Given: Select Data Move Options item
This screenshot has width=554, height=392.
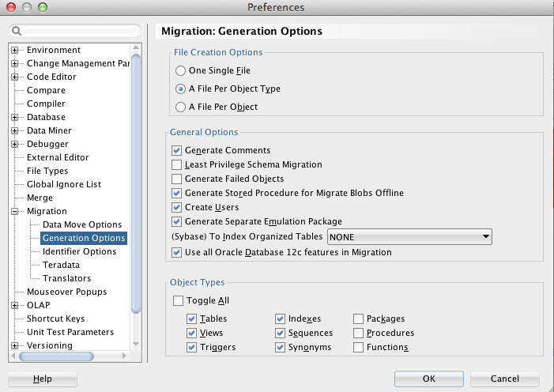Looking at the screenshot, I should (82, 224).
